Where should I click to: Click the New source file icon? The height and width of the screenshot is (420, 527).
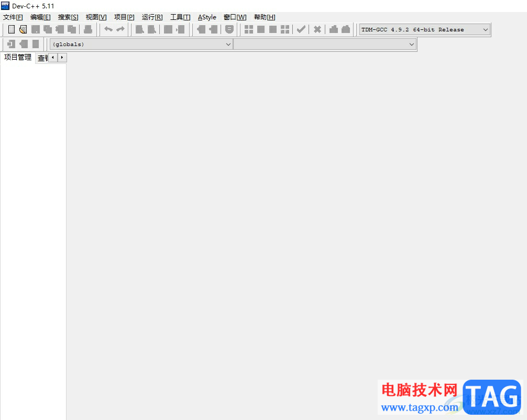tap(12, 29)
